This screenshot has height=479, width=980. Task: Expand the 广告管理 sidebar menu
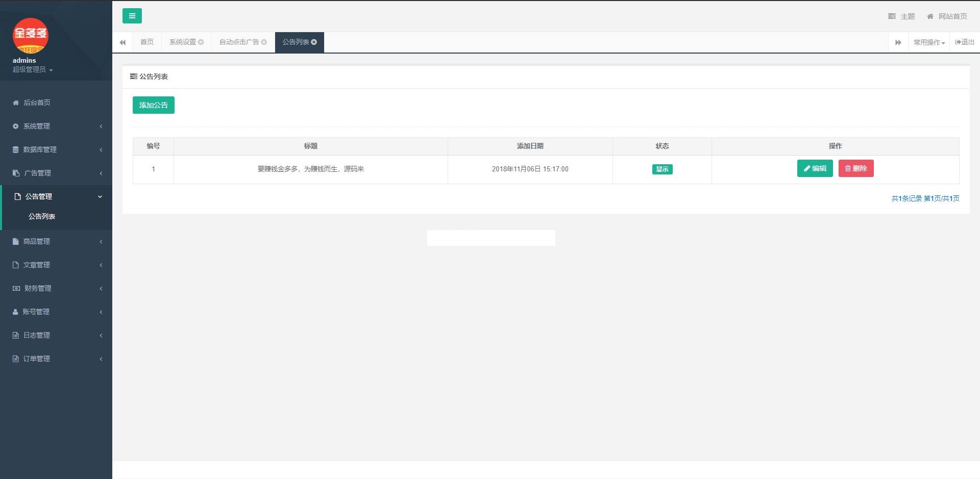click(56, 173)
